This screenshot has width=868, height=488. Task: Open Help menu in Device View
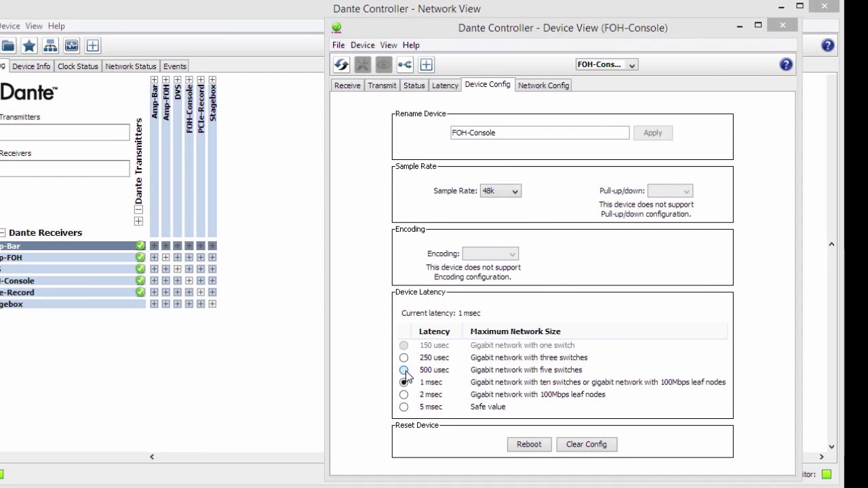tap(411, 45)
